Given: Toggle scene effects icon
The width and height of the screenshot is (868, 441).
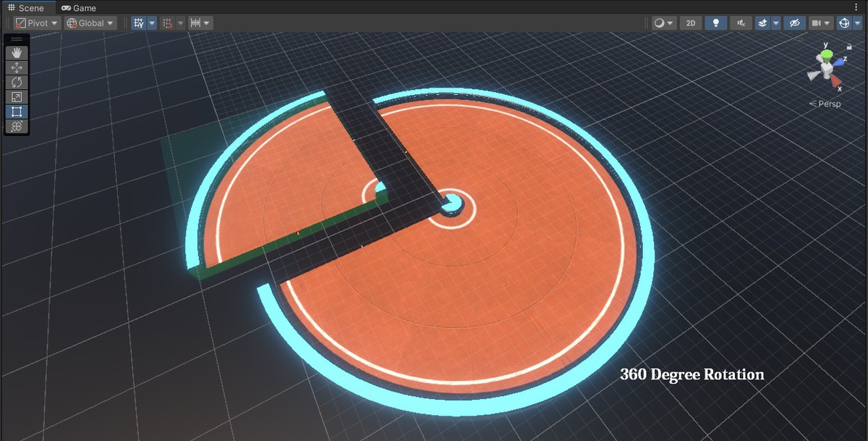Looking at the screenshot, I should [762, 23].
